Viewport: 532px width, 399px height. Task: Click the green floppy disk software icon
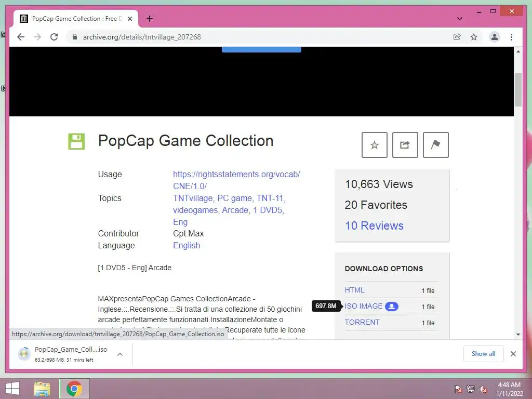(x=76, y=141)
